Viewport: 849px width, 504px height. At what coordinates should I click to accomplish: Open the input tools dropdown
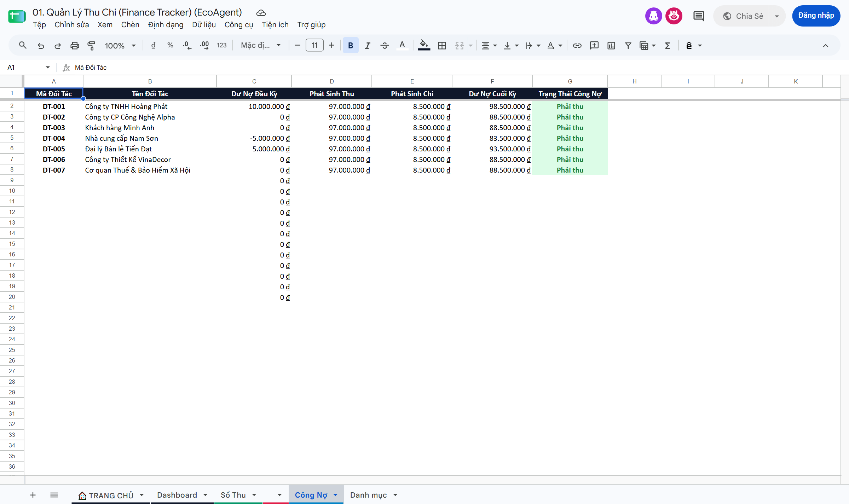(694, 45)
